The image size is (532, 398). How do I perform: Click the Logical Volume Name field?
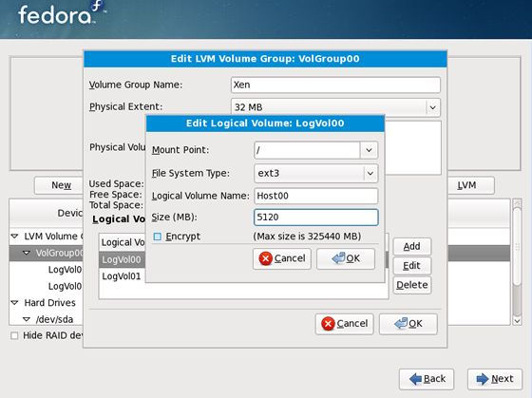coord(315,196)
